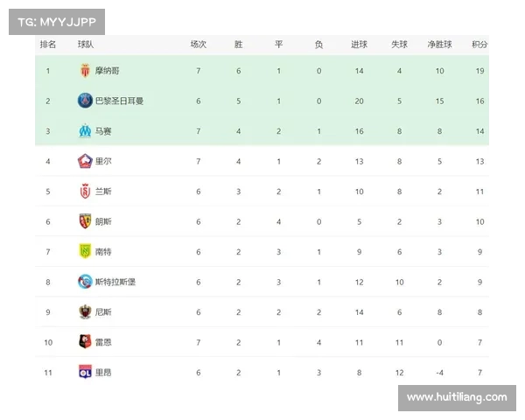Sort table by 净胜球 column header
Image resolution: width=525 pixels, height=420 pixels.
pos(438,44)
